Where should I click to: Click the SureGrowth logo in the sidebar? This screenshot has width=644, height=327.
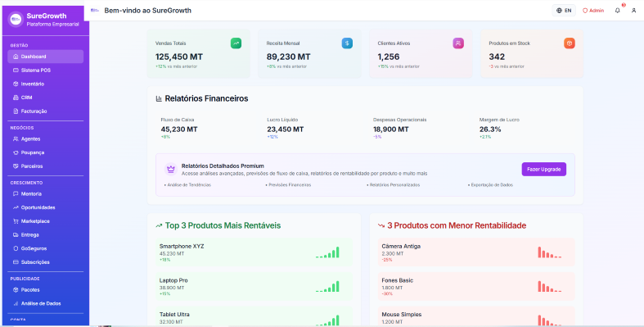(16, 19)
